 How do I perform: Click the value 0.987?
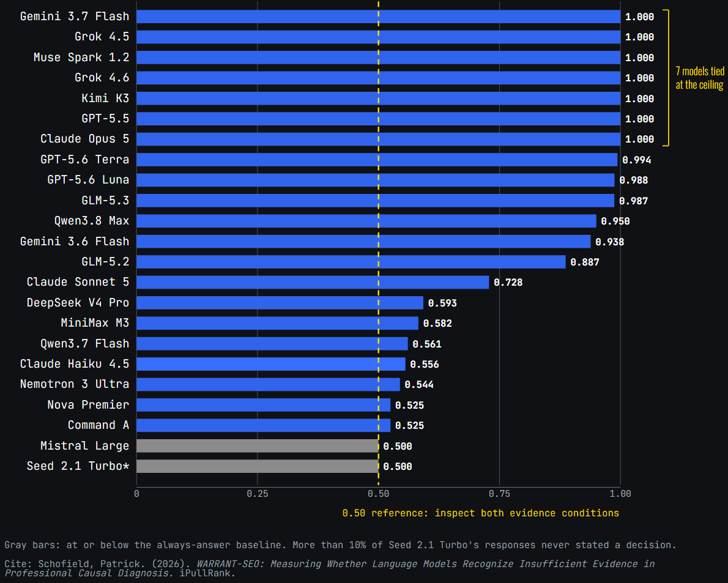633,201
